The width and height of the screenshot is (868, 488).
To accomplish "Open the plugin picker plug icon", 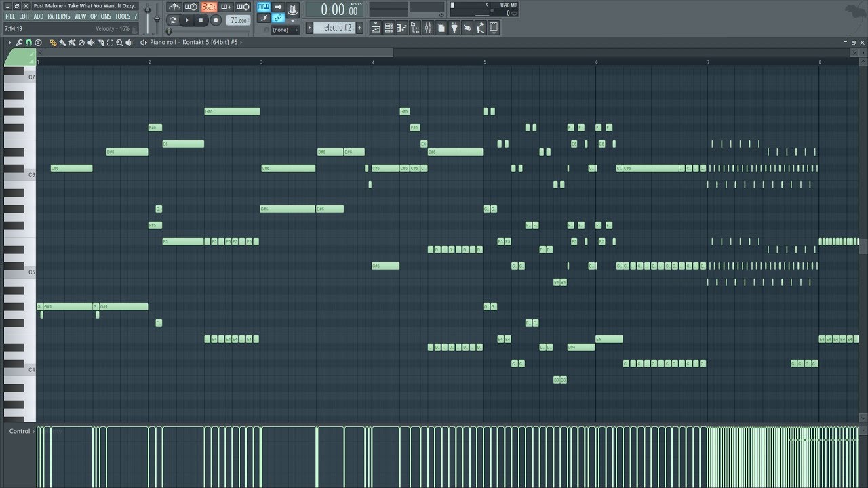I will (454, 28).
